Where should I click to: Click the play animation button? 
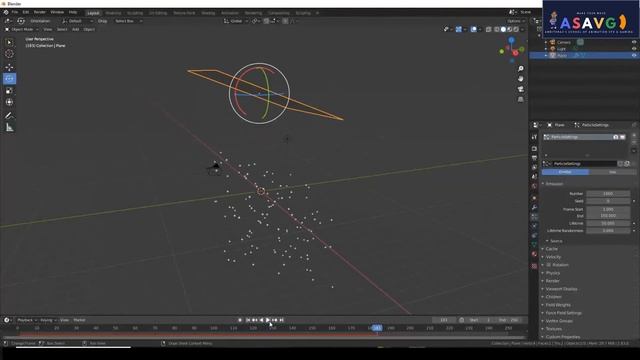(268, 320)
